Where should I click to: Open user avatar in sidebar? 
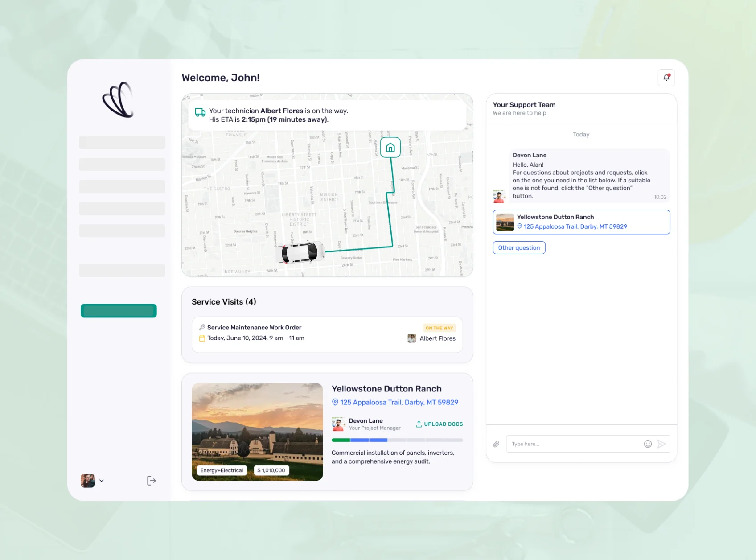coord(88,481)
